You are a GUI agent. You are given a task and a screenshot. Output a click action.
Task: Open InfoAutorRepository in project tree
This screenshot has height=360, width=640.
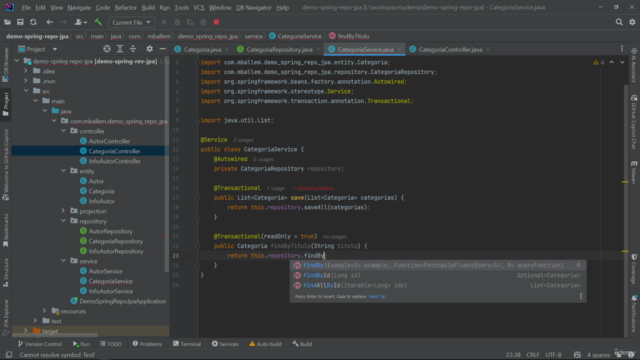pyautogui.click(x=116, y=251)
